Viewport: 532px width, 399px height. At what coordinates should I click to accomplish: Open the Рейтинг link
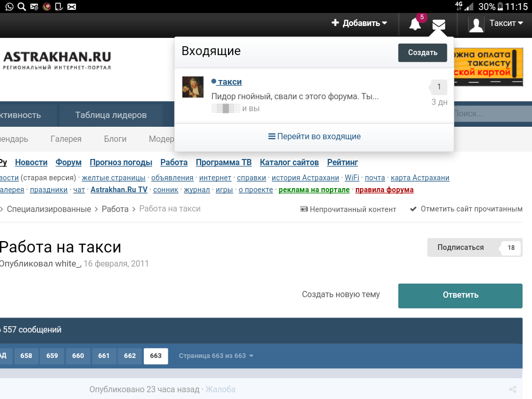[342, 163]
